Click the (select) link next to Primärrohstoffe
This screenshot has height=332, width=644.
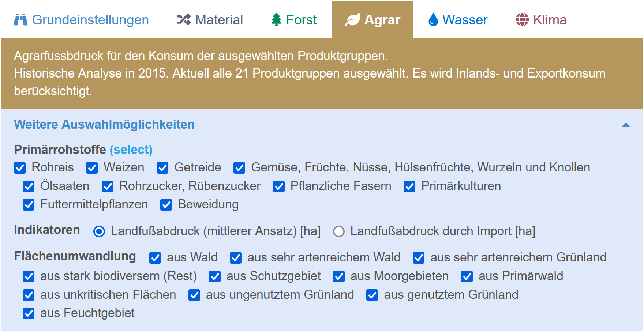(x=131, y=150)
